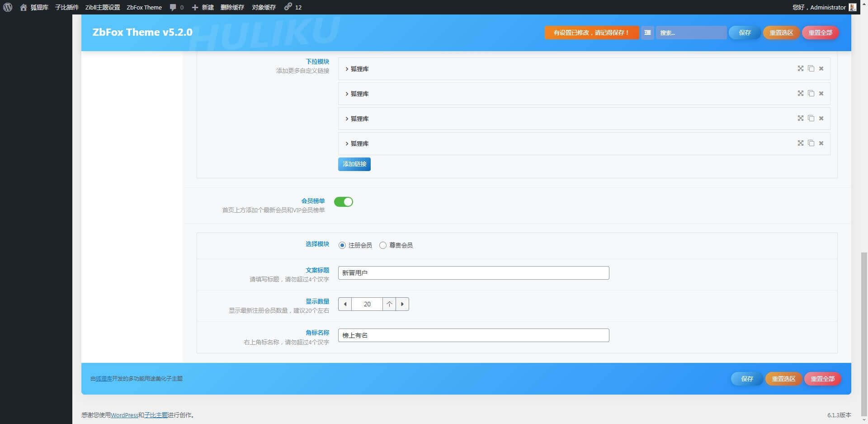Click the Administrator avatar icon
868x424 pixels.
coord(853,7)
